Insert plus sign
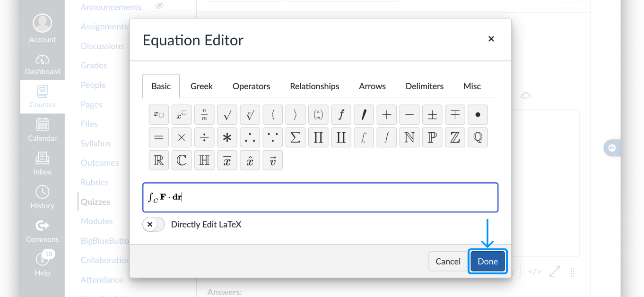 [387, 114]
